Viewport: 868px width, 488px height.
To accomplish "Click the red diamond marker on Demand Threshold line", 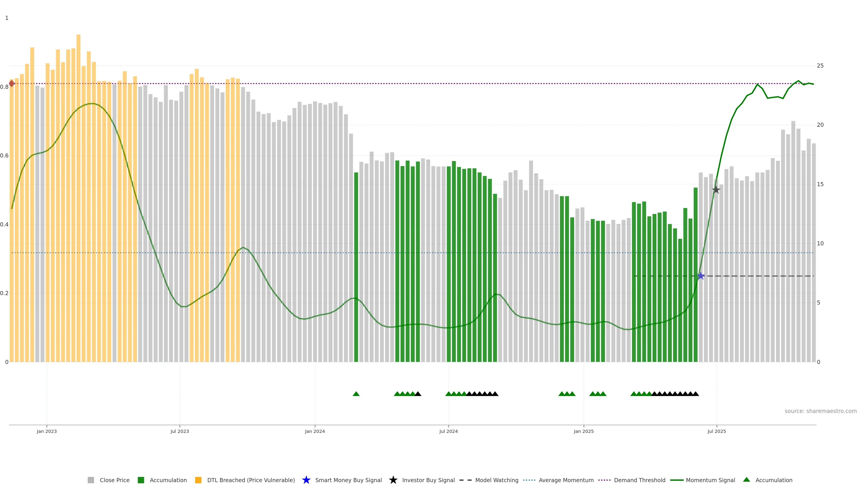I will coord(12,84).
